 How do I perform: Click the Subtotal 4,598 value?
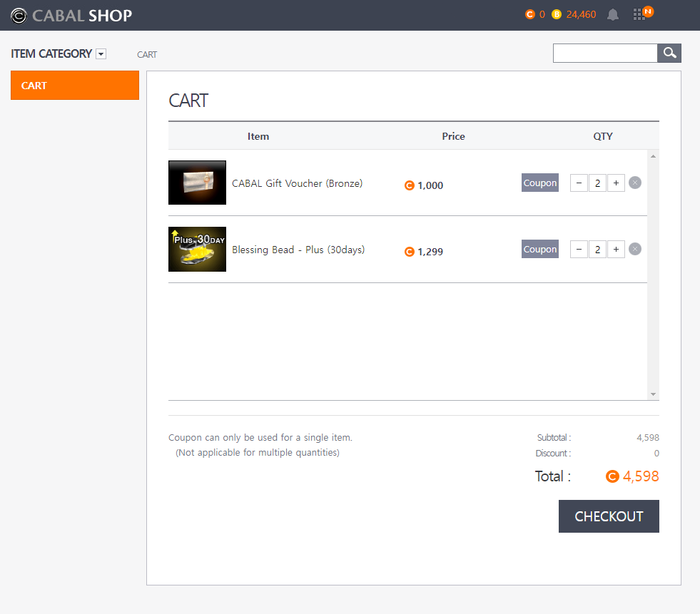pyautogui.click(x=648, y=437)
